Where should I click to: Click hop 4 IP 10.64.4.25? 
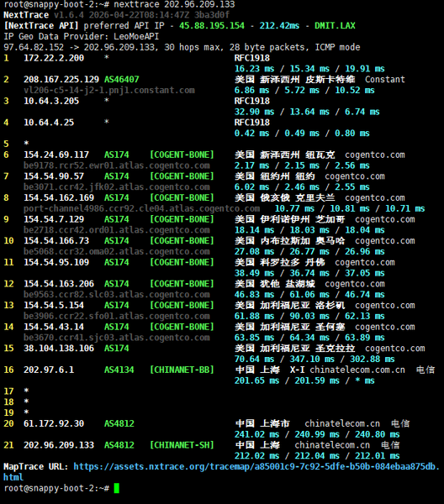tap(49, 123)
